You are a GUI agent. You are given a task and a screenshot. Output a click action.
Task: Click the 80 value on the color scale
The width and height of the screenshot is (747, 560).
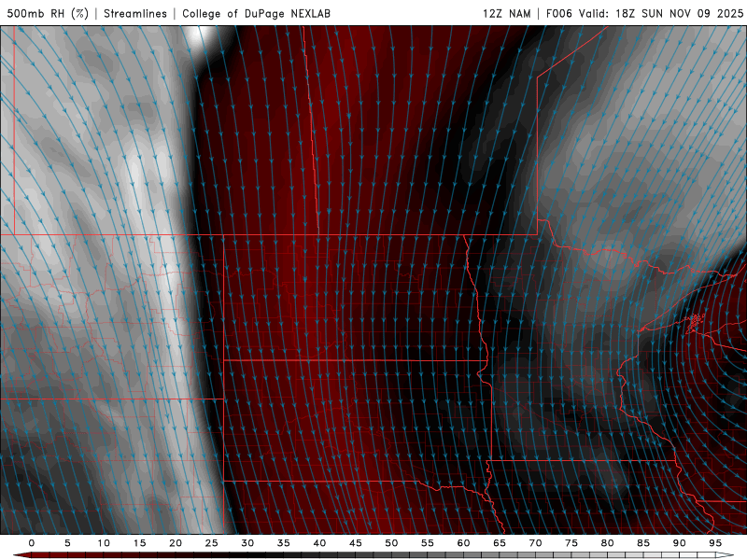coord(608,543)
